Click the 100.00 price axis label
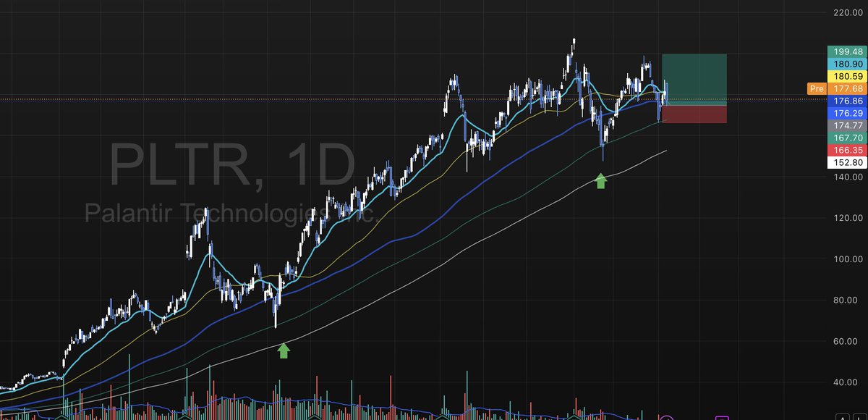 (x=846, y=259)
